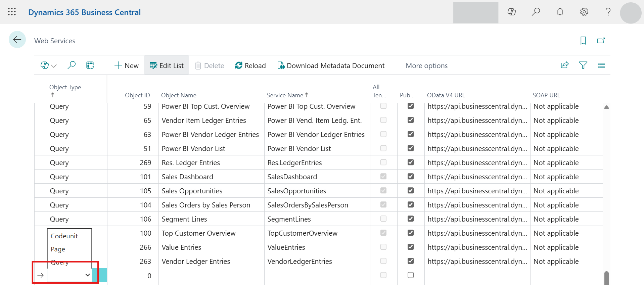Expand the Object Type dropdown arrow
644x285 pixels.
pyautogui.click(x=87, y=275)
